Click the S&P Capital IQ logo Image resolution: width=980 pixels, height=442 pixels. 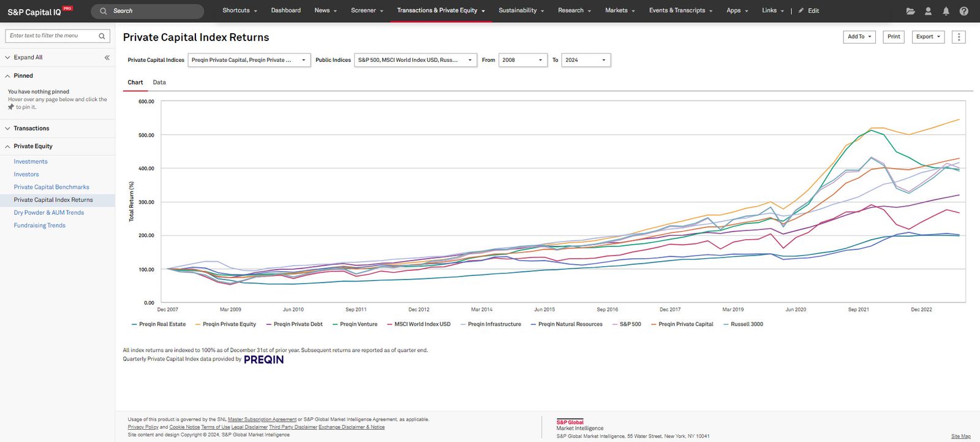click(40, 11)
